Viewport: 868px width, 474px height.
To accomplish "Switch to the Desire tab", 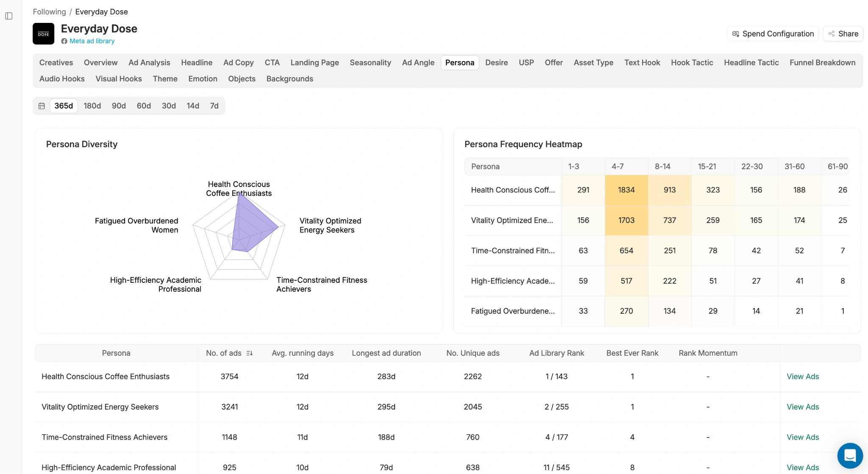I will 496,63.
